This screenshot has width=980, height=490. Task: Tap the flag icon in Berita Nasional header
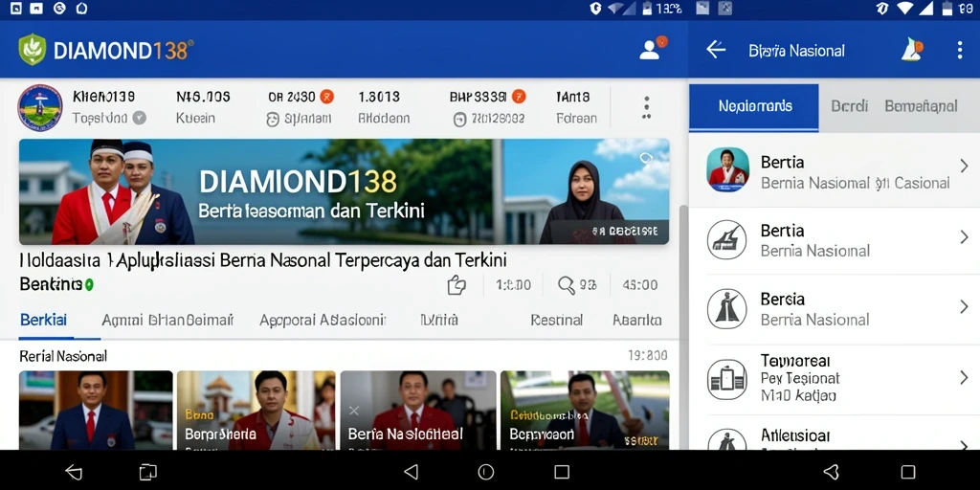912,50
